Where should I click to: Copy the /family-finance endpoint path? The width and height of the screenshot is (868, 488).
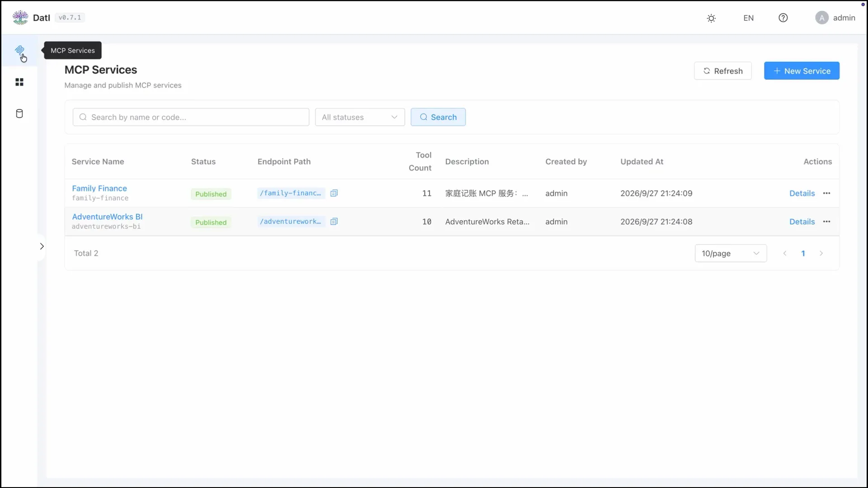[x=334, y=193]
